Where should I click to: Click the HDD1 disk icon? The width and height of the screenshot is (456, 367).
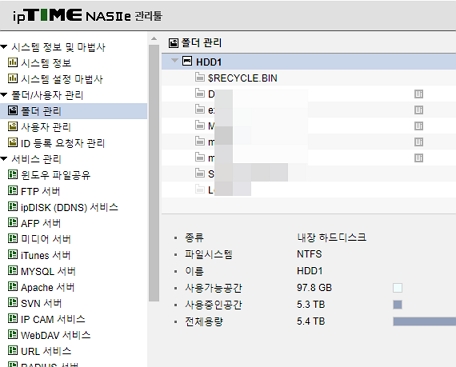(x=187, y=61)
